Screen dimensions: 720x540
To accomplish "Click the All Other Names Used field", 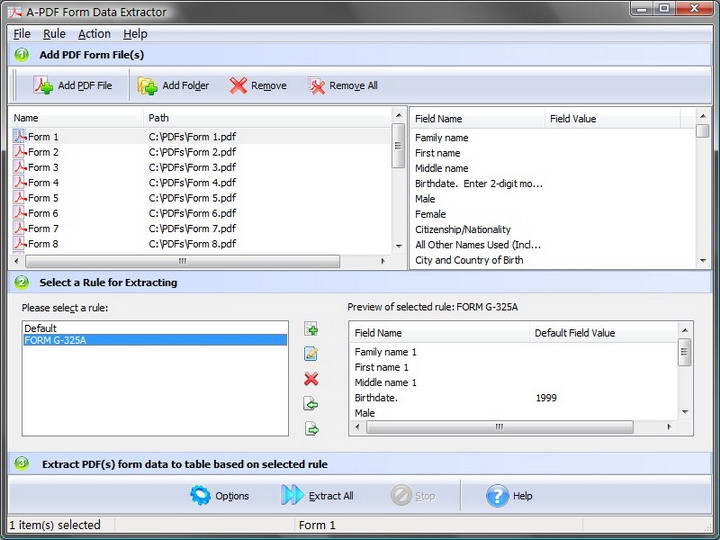I will pyautogui.click(x=553, y=245).
